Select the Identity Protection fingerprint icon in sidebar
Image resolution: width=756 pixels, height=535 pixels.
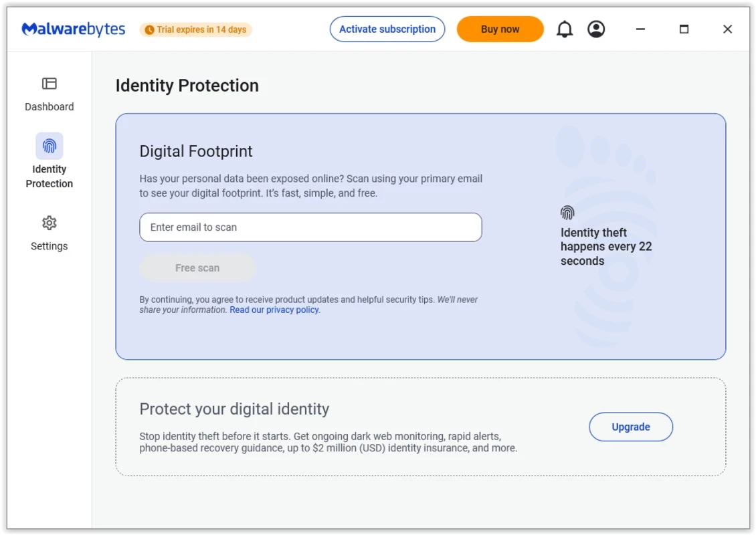tap(50, 146)
